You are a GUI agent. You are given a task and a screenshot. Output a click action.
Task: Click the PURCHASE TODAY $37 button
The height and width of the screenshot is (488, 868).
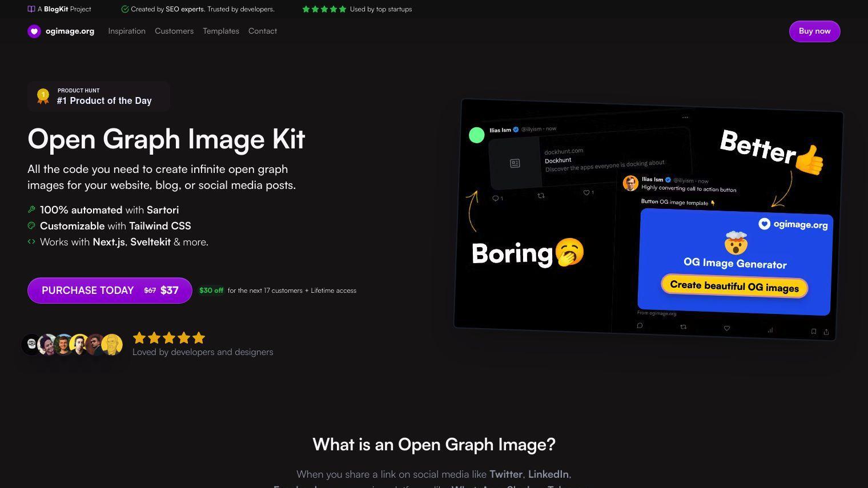110,291
